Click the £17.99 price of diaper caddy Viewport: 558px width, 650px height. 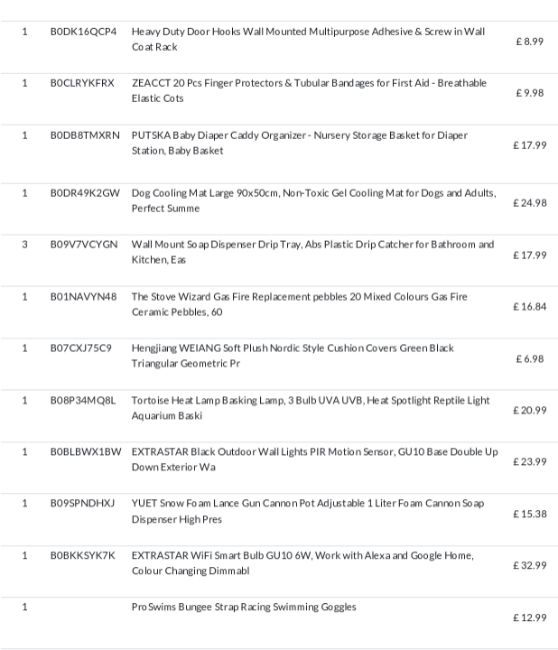pyautogui.click(x=530, y=146)
